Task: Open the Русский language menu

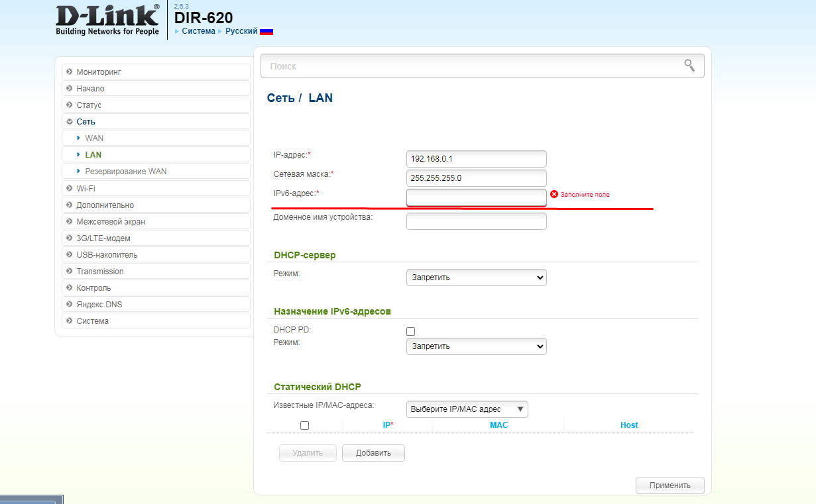Action: point(241,31)
